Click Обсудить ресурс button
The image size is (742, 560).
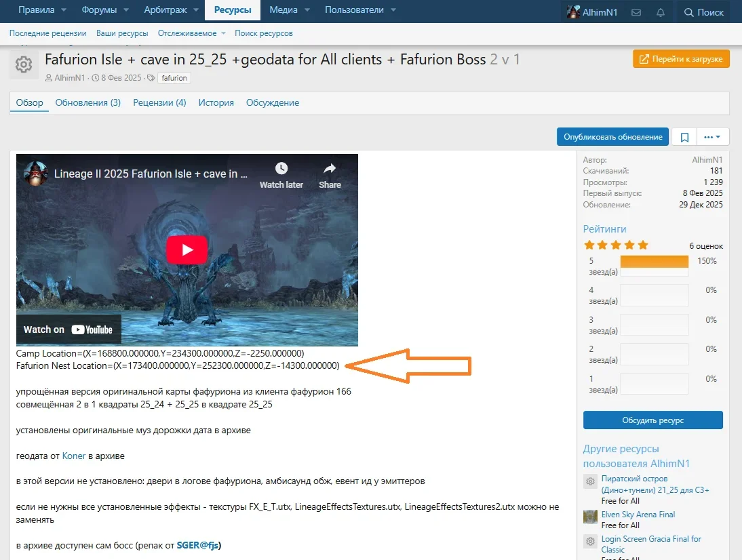[652, 420]
